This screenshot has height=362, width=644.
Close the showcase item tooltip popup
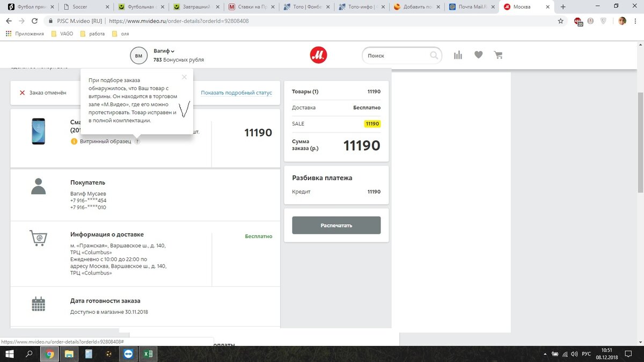[x=185, y=77]
